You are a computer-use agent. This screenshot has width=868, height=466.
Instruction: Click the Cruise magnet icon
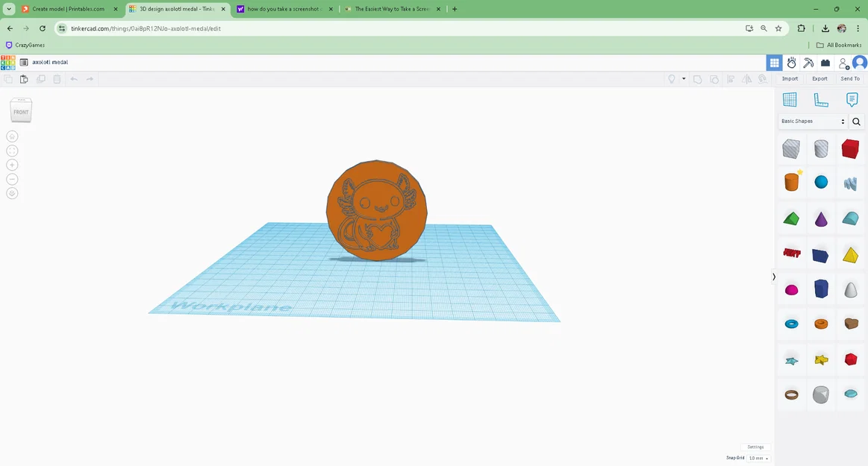[x=763, y=79]
